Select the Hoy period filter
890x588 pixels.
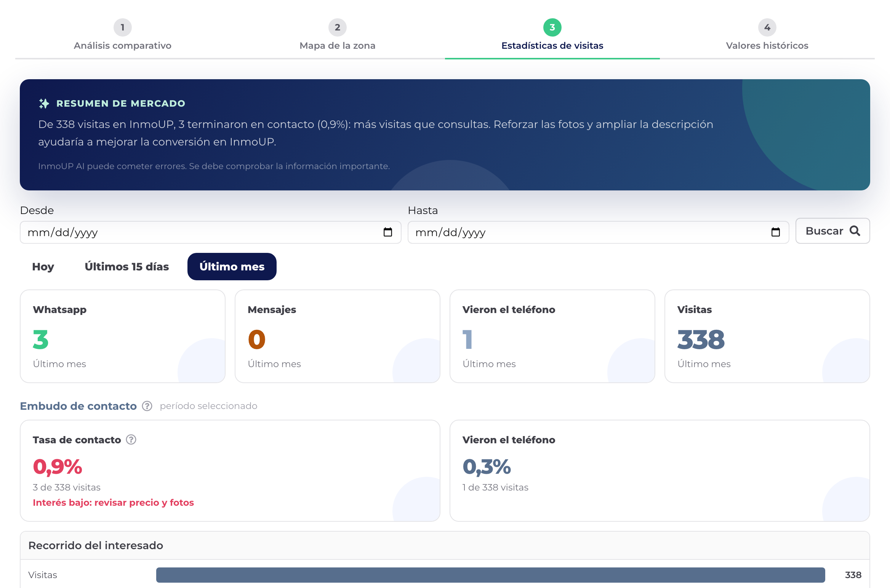(x=43, y=267)
